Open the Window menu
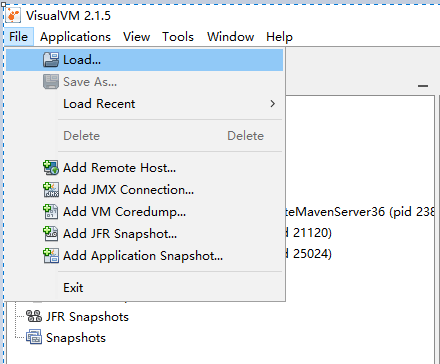 pos(230,37)
